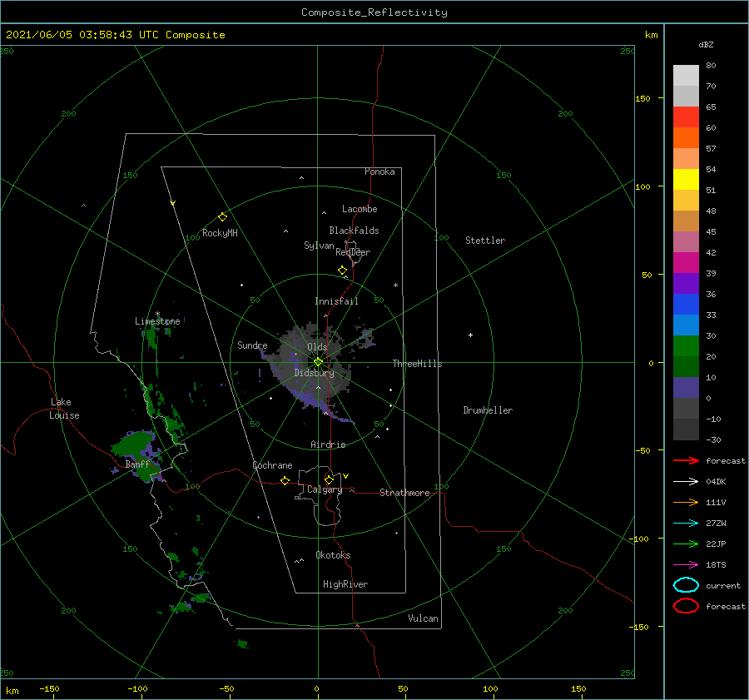Click the Ponoka label

click(379, 172)
